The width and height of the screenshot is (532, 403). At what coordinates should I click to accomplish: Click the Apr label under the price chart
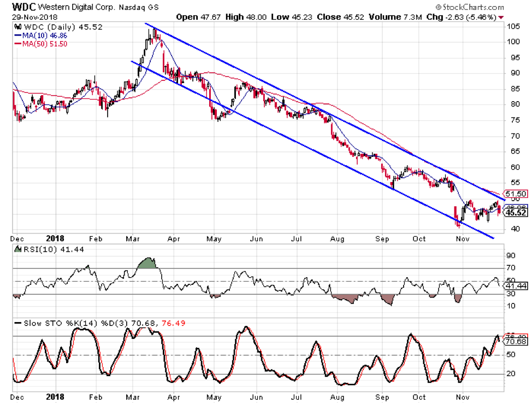pyautogui.click(x=173, y=239)
